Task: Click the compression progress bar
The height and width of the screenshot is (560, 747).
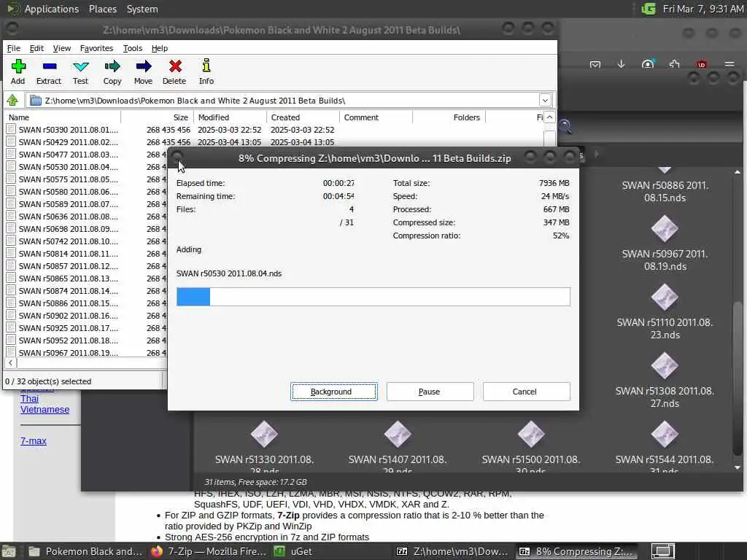Action: 373,297
